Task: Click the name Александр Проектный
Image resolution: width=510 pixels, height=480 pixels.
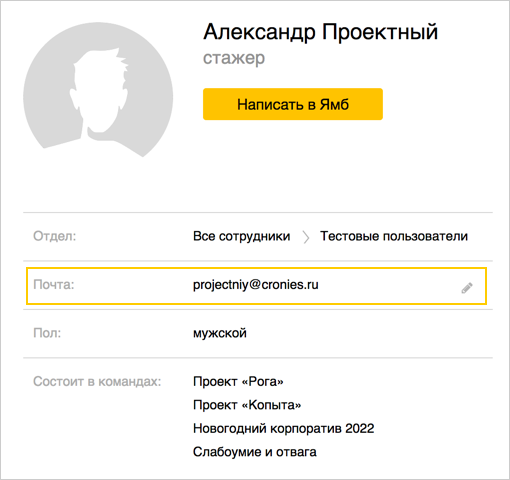Action: point(320,32)
